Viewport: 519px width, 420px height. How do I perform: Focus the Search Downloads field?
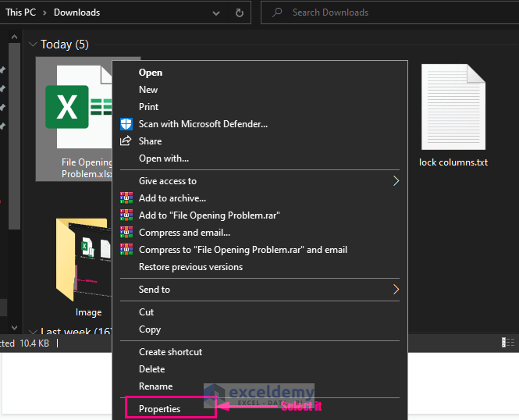coord(390,12)
